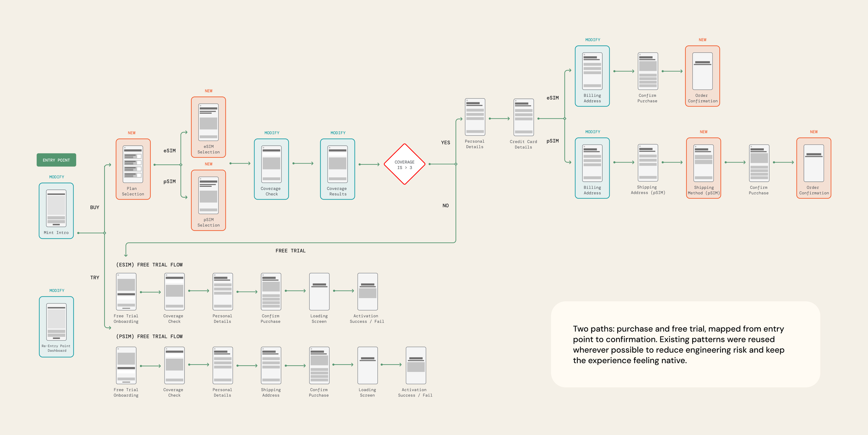Click the Free Trial Onboarding eSIM screen

(126, 292)
